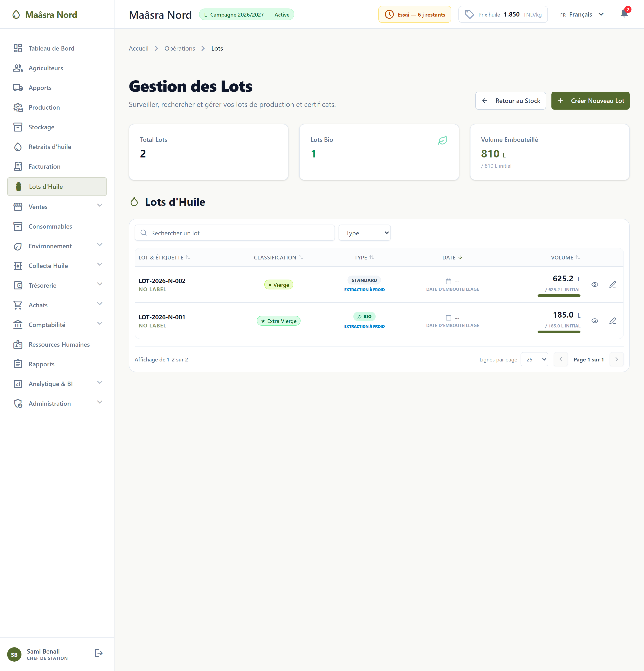Image resolution: width=644 pixels, height=671 pixels.
Task: Click the SB user avatar
Action: tap(14, 655)
